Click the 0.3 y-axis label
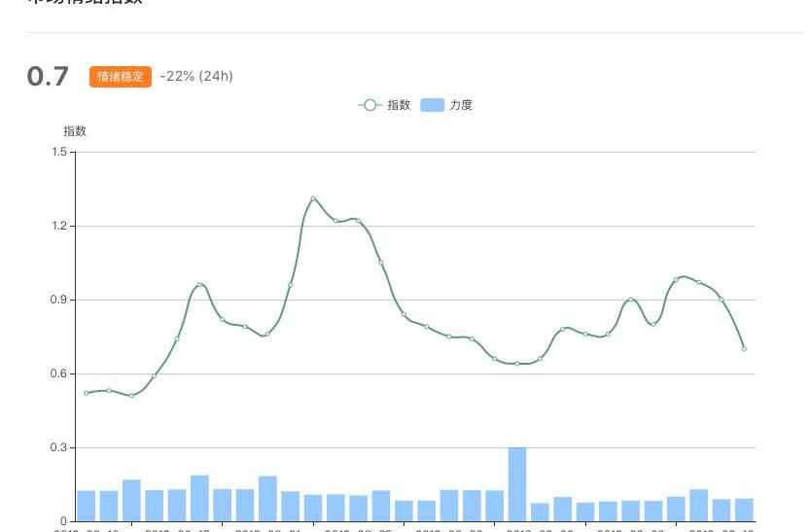The image size is (809, 532). pos(60,447)
